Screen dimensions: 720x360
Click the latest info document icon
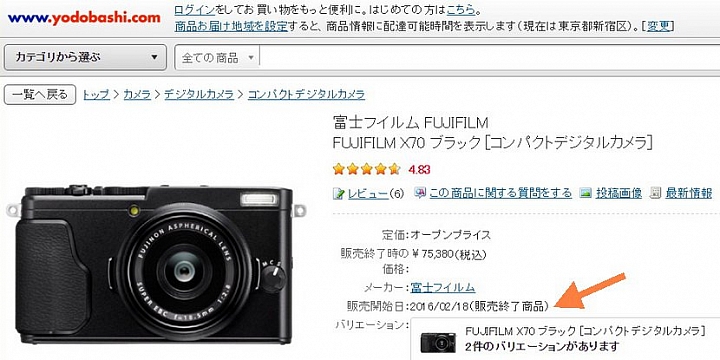(x=655, y=193)
